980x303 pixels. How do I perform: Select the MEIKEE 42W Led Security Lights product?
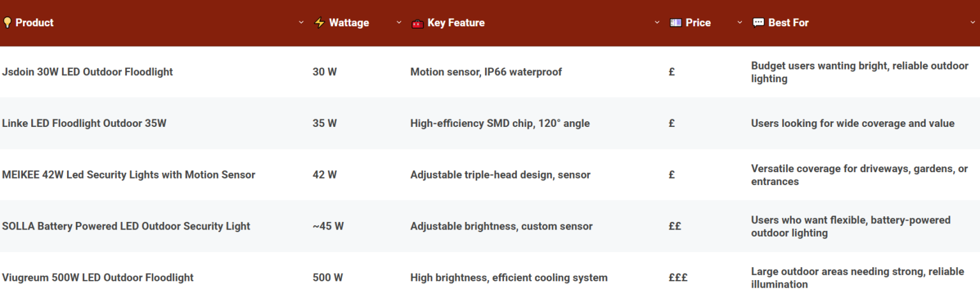tap(128, 175)
